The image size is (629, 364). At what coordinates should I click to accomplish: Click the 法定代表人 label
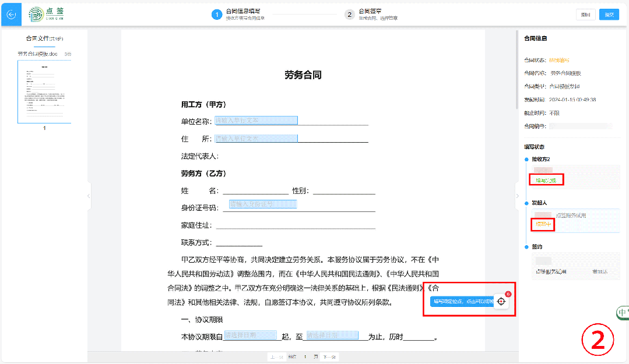click(x=200, y=156)
